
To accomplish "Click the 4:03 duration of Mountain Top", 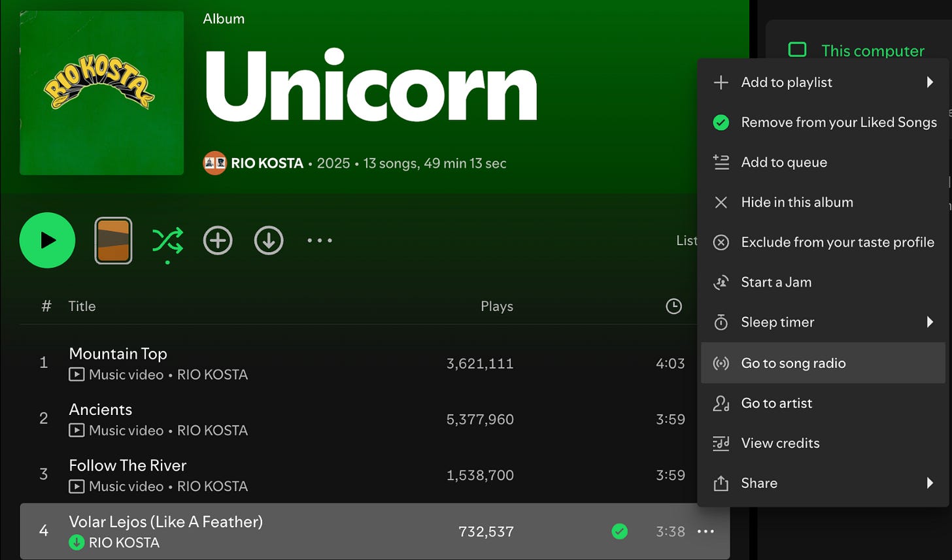I will (670, 363).
